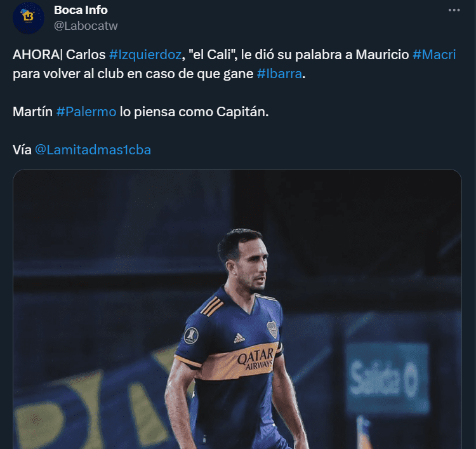Screen dimensions: 476x449
Task: Click the Libertadores badge on the sleeve
Action: 191,336
